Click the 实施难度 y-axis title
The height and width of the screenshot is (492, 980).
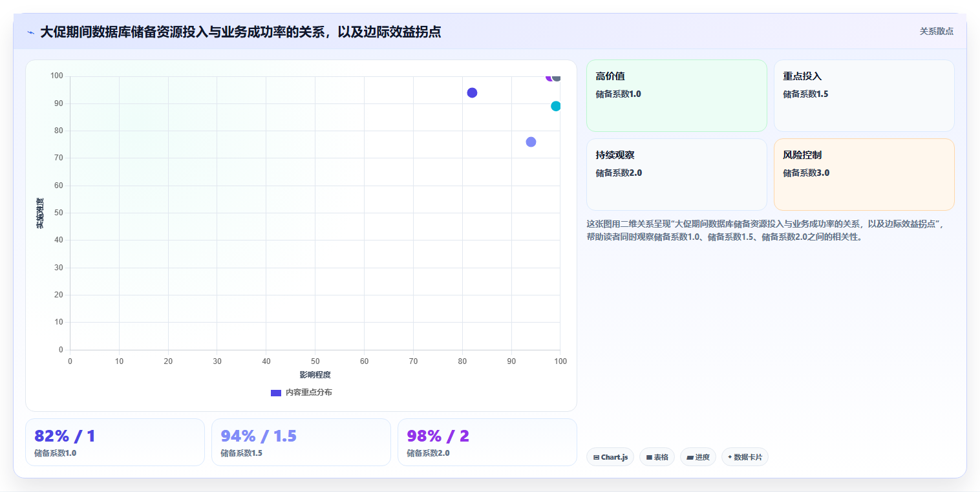[40, 213]
